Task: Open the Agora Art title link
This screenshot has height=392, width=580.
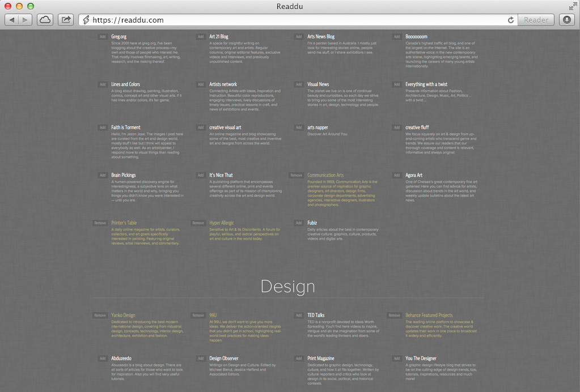Action: coord(414,175)
